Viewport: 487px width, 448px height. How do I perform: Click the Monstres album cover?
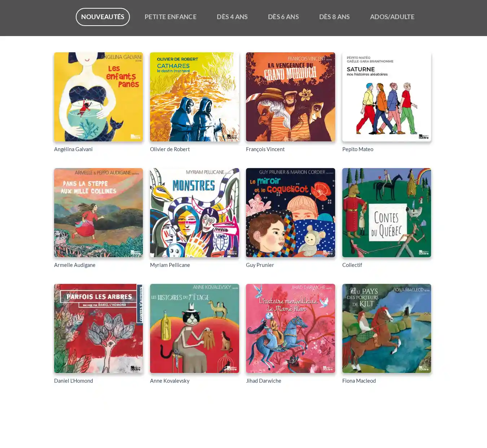[x=194, y=212]
